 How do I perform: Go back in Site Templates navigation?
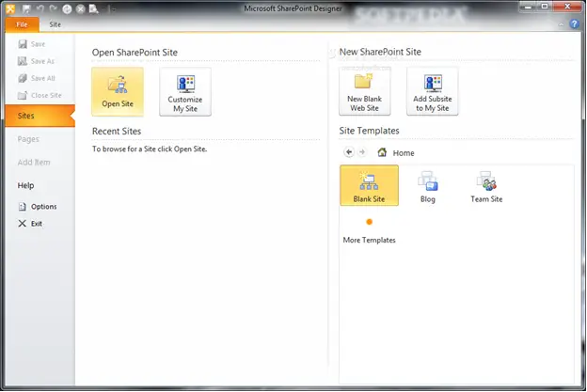[349, 152]
